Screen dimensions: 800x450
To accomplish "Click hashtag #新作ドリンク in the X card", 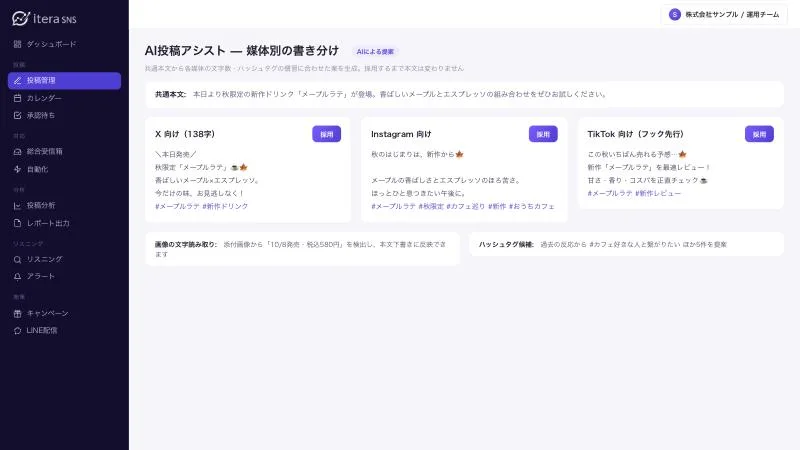I will [225, 206].
